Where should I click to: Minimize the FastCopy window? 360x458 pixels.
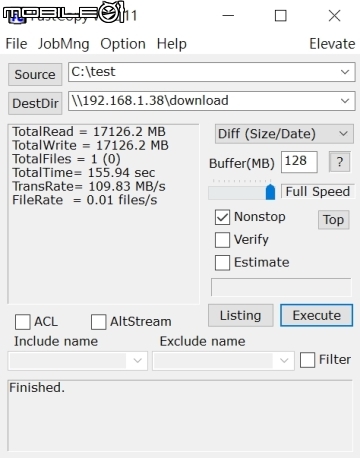pos(228,15)
